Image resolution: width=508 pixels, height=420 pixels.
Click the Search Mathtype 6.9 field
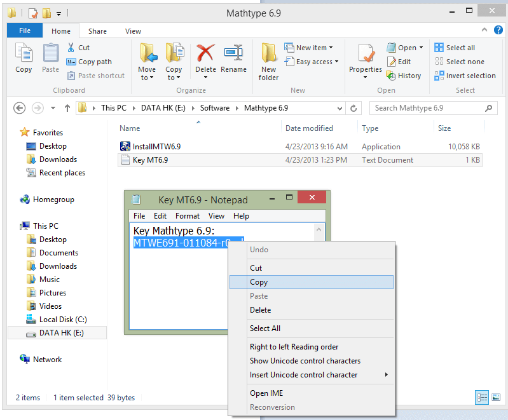click(433, 108)
